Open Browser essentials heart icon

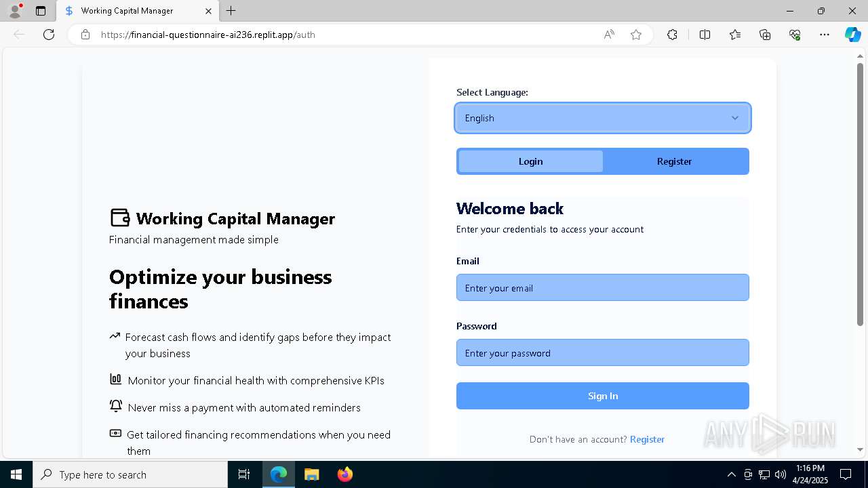pos(795,35)
